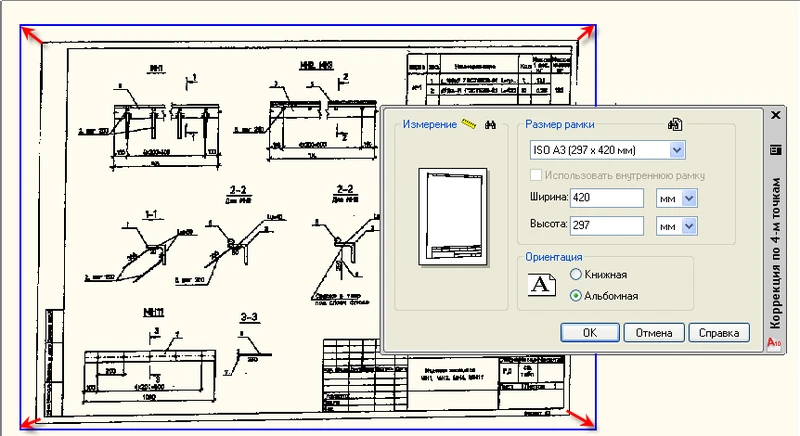
Task: Select the Альбомная orientation radio button
Action: pos(575,295)
